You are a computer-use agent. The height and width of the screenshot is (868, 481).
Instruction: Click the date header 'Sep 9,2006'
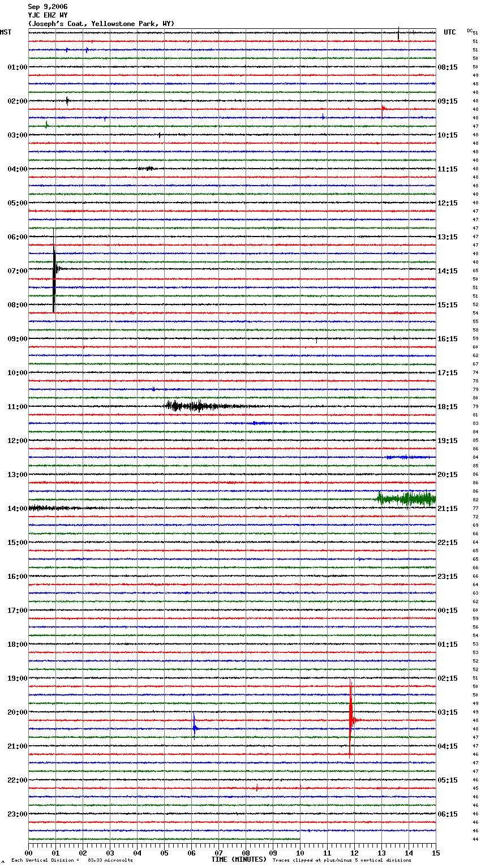coord(48,7)
